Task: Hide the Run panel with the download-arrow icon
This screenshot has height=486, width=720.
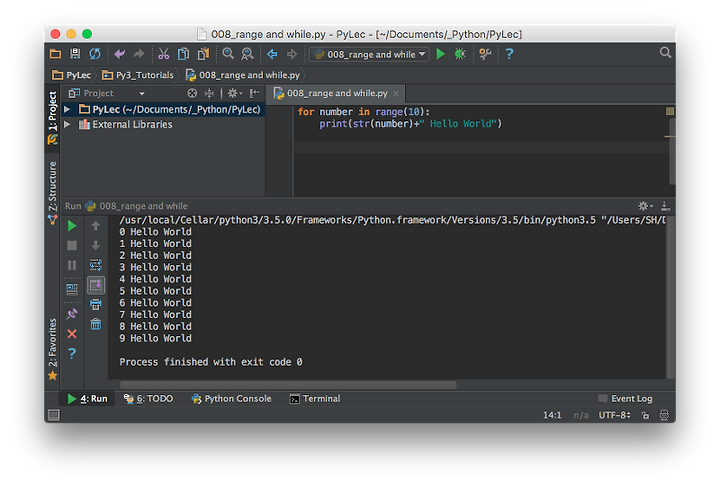Action: pyautogui.click(x=665, y=206)
